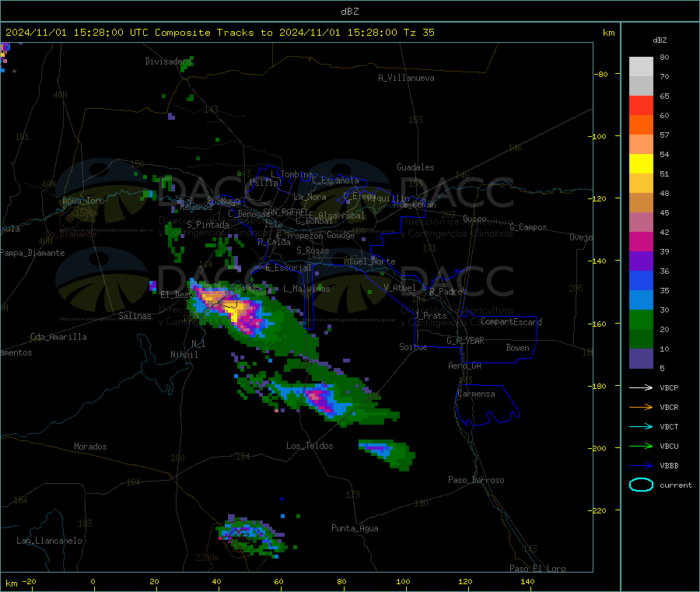Screen dimensions: 700x592
Task: Click the 'Atuel_Norte' map label
Action: 369,261
